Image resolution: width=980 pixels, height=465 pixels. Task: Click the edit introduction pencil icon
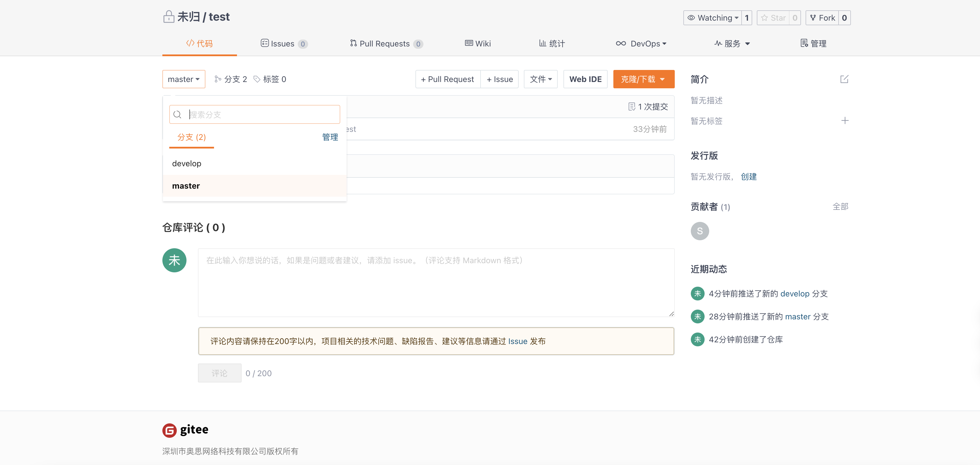(844, 79)
